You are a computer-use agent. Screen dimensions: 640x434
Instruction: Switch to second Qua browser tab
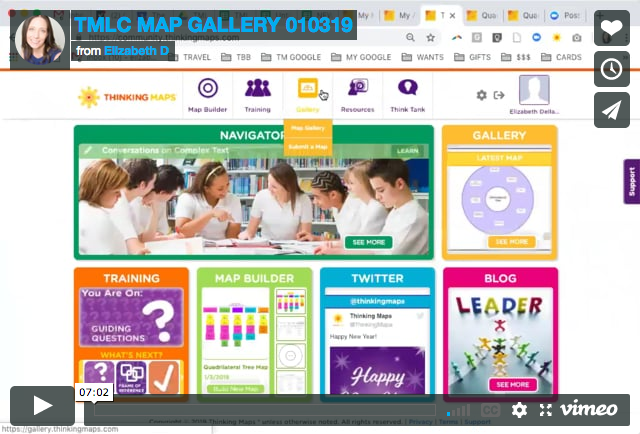click(524, 16)
